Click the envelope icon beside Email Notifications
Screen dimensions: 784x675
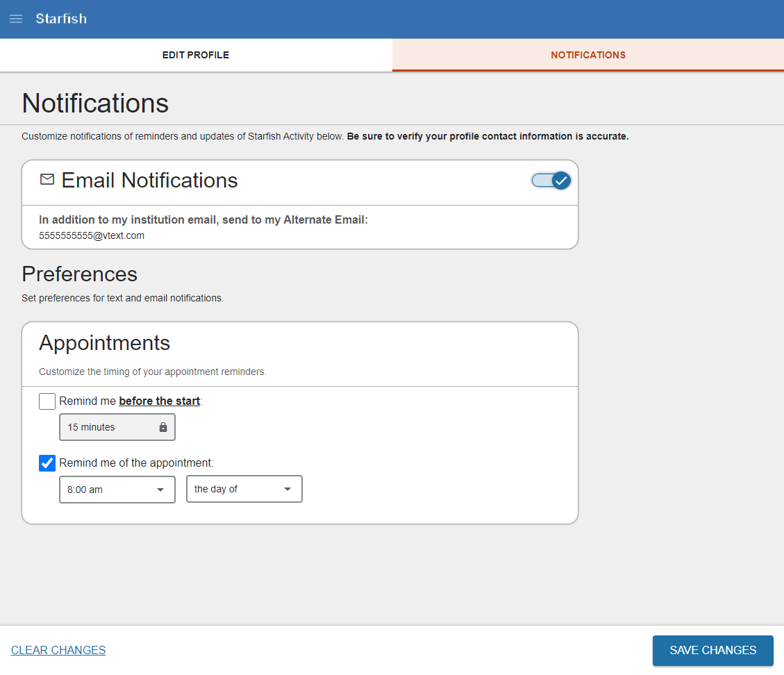click(x=47, y=179)
